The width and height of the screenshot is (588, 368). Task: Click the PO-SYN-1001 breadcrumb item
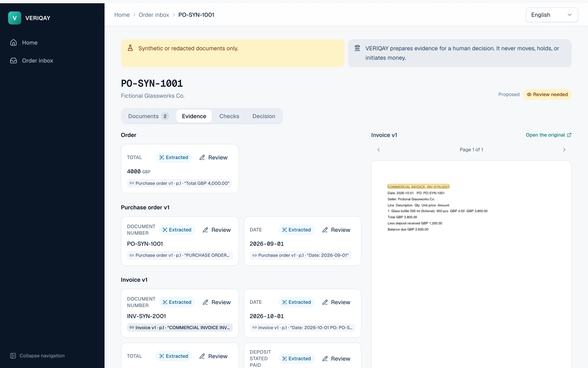(x=196, y=15)
